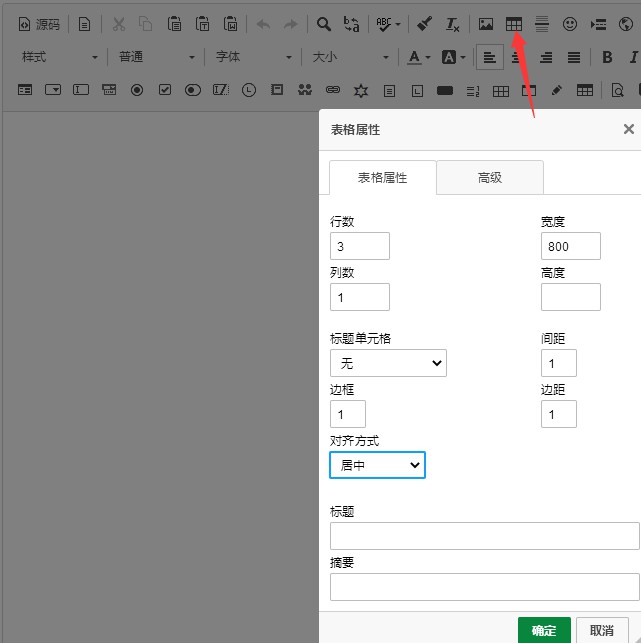Select justify alignment toolbar button
The height and width of the screenshot is (643, 641).
pyautogui.click(x=574, y=57)
